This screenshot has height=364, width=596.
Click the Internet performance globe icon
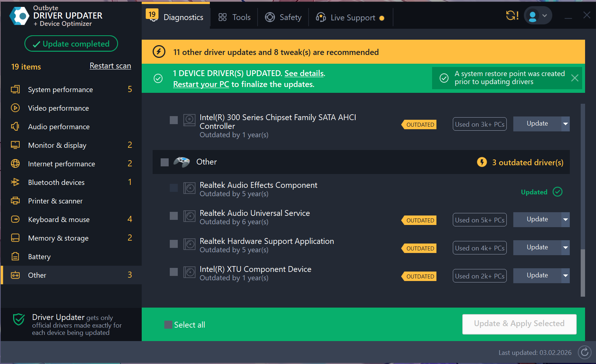(15, 164)
